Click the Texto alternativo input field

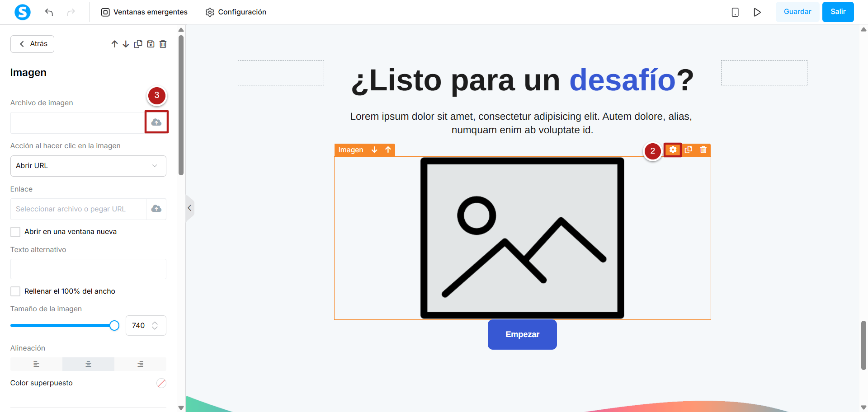pyautogui.click(x=88, y=269)
